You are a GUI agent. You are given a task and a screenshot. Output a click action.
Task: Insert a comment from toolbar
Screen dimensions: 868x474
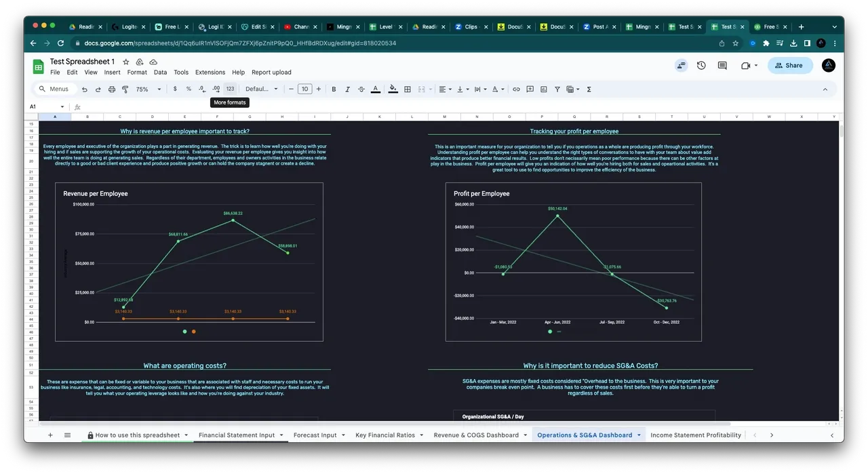[530, 89]
